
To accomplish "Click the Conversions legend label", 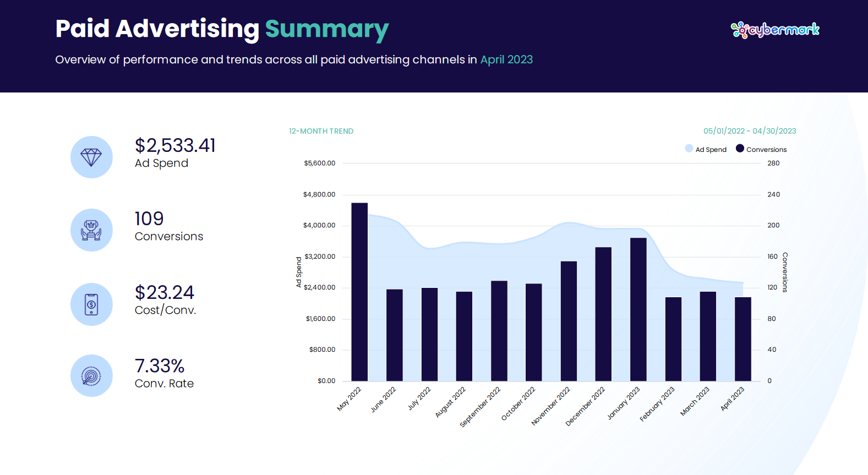I will [x=767, y=150].
